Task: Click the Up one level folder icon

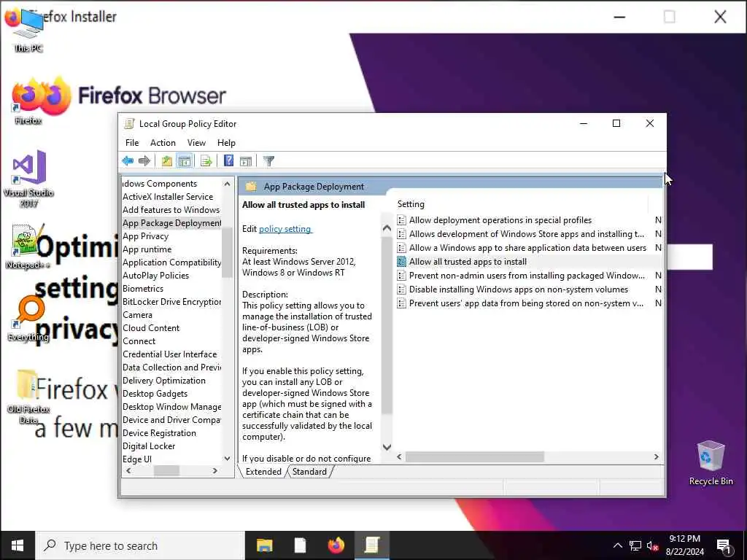Action: (166, 161)
